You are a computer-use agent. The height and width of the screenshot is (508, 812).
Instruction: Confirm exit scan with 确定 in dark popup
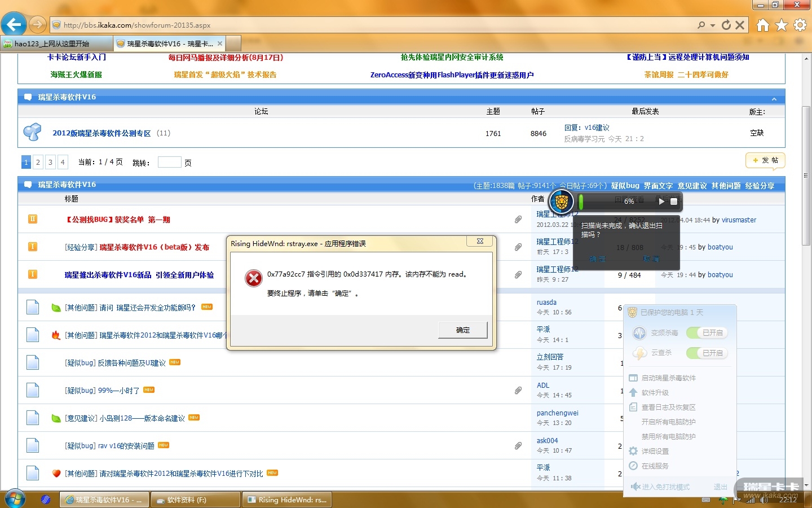597,259
